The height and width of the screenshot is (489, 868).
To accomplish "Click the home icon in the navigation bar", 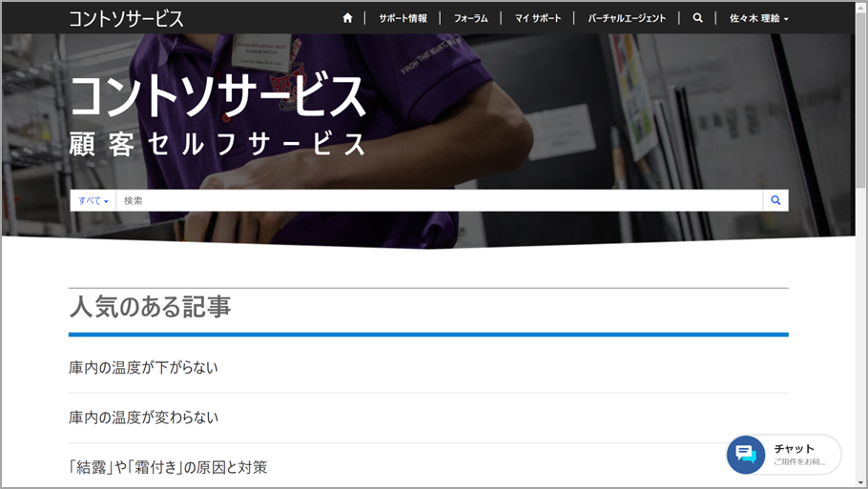I will [347, 18].
